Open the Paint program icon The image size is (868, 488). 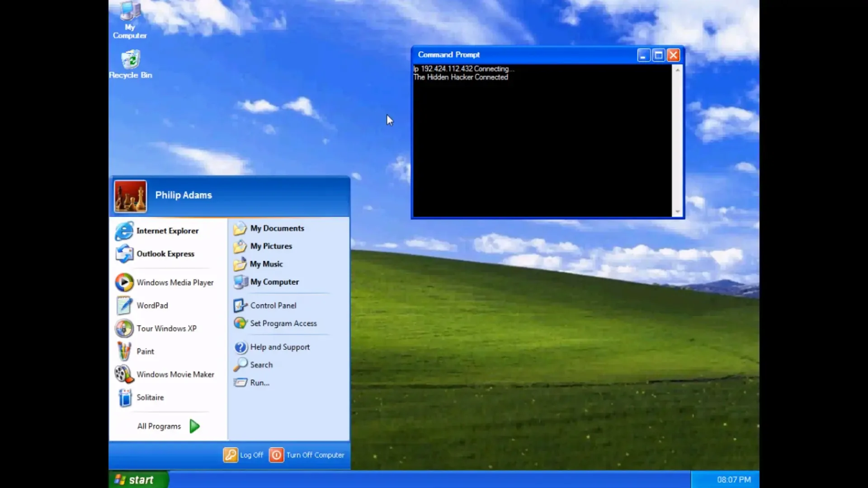[x=124, y=352]
